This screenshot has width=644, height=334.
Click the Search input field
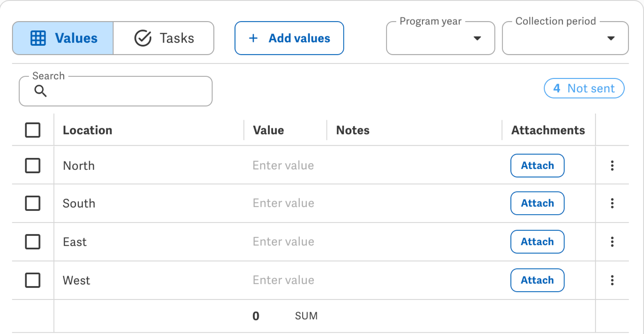tap(116, 91)
